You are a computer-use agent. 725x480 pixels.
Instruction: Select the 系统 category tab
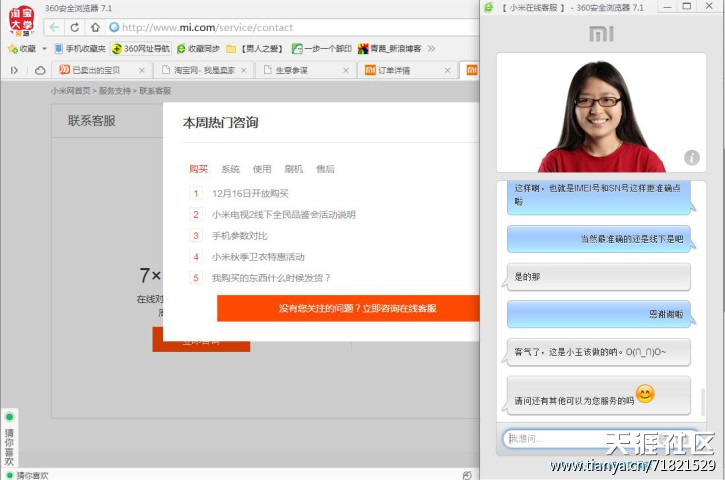[230, 169]
